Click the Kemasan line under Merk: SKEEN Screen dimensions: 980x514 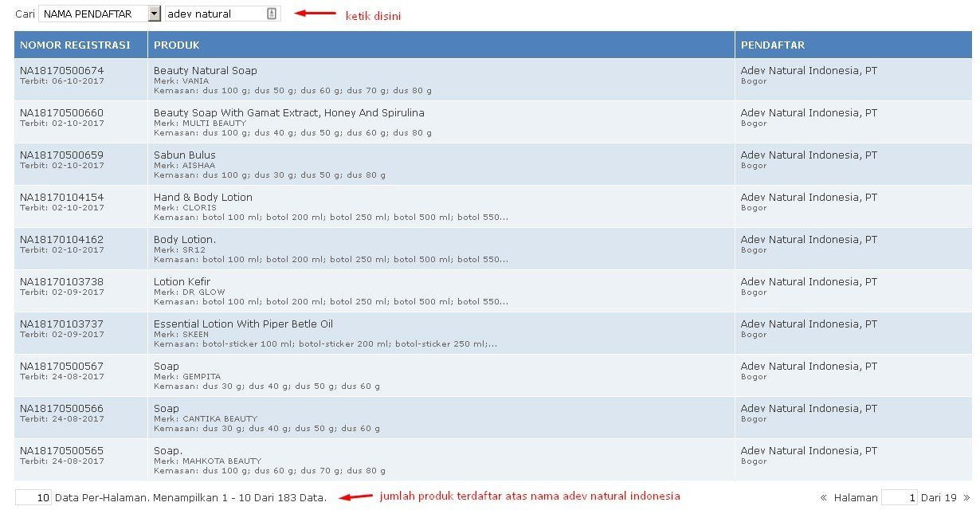[x=325, y=344]
